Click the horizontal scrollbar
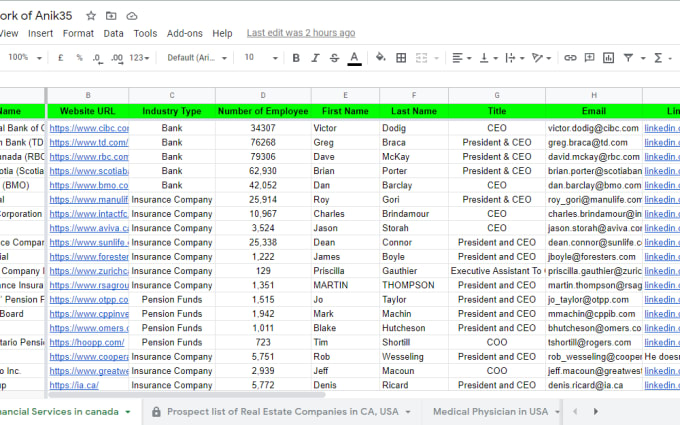This screenshot has height=425, width=680. pyautogui.click(x=186, y=395)
